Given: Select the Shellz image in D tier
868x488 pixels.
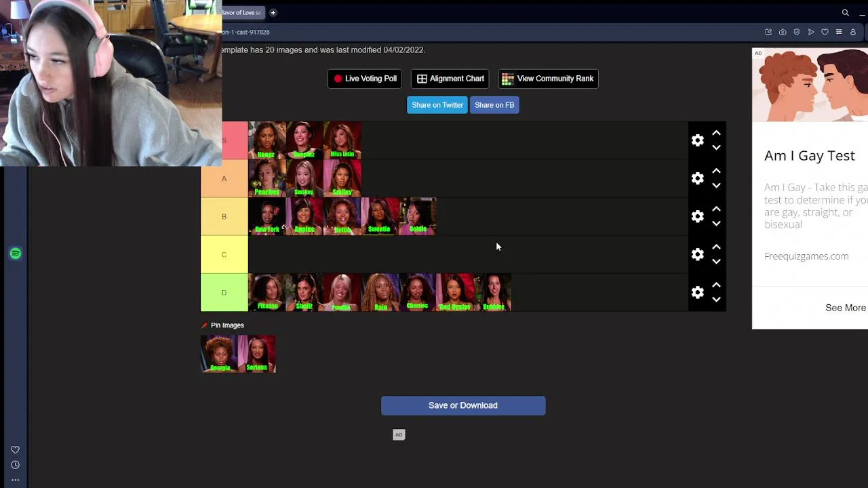Looking at the screenshot, I should point(304,292).
